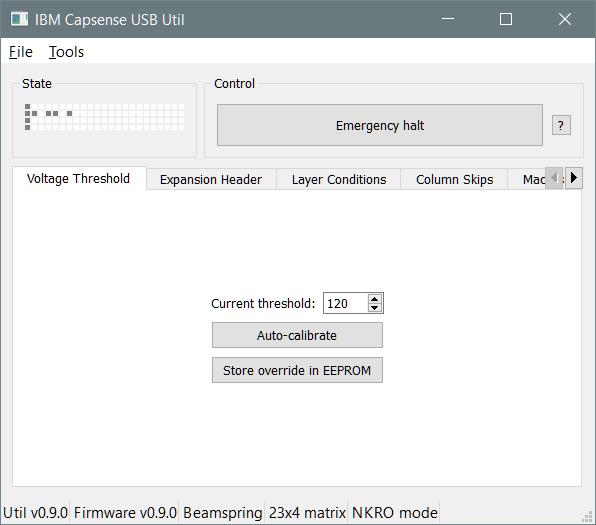Switch to the Expansion Header tab
Image resolution: width=596 pixels, height=525 pixels.
pos(211,179)
